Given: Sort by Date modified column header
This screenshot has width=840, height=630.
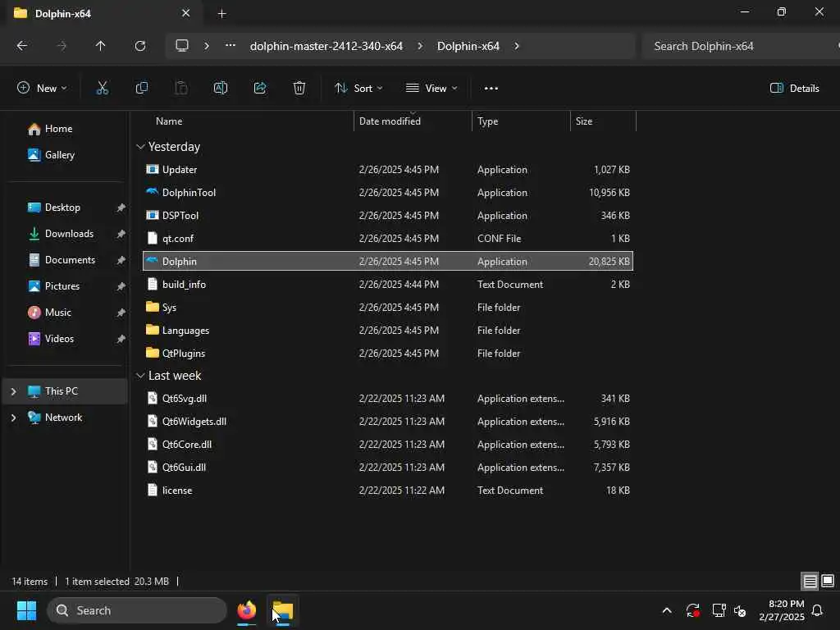Looking at the screenshot, I should (413, 121).
